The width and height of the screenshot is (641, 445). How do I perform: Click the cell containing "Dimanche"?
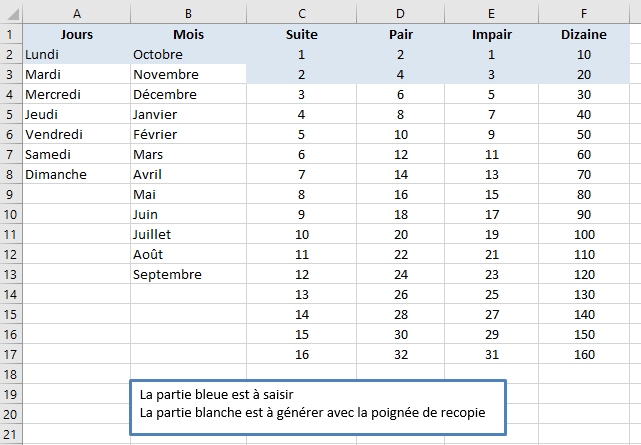point(77,174)
